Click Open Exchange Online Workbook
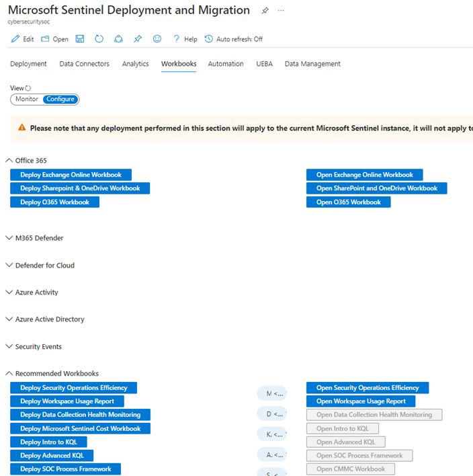Viewport: 473px width, 476px height. coord(365,175)
